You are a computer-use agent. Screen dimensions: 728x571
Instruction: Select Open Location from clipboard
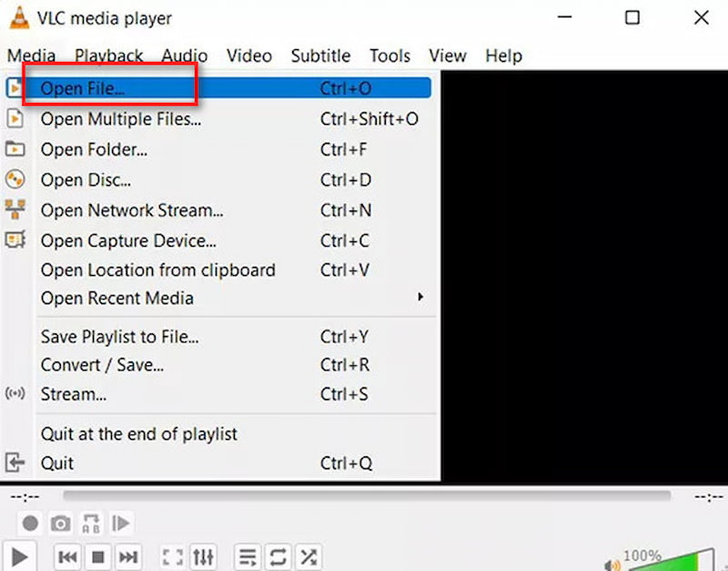pyautogui.click(x=218, y=270)
